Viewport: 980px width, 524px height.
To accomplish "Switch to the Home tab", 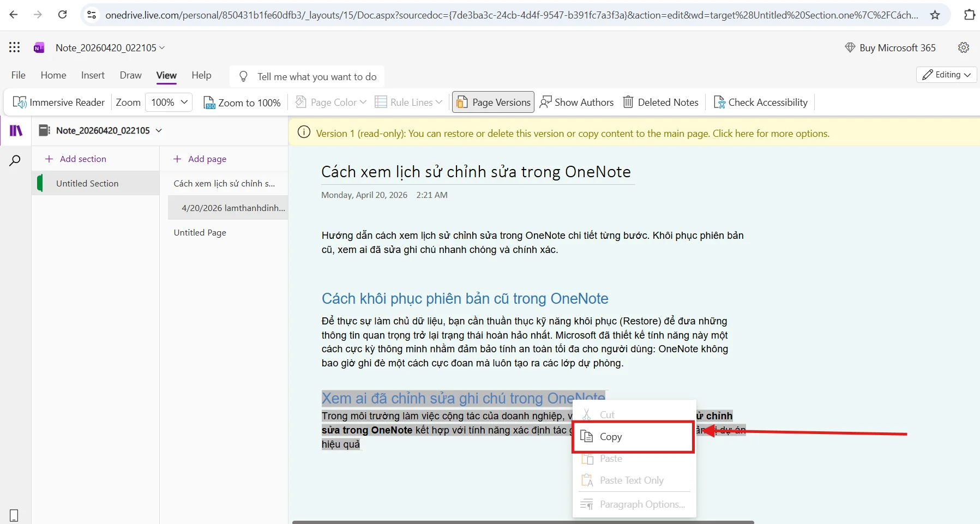I will pyautogui.click(x=53, y=75).
